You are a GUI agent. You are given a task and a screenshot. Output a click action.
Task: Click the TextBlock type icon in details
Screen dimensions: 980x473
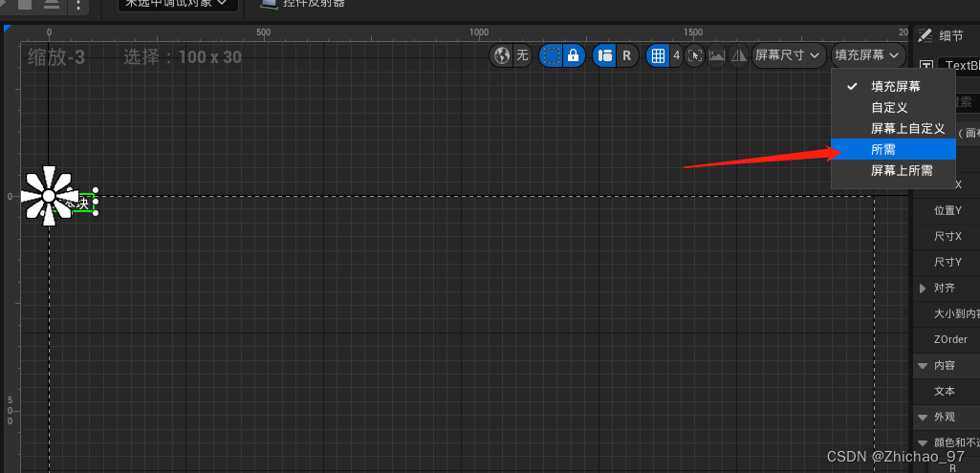pyautogui.click(x=926, y=66)
